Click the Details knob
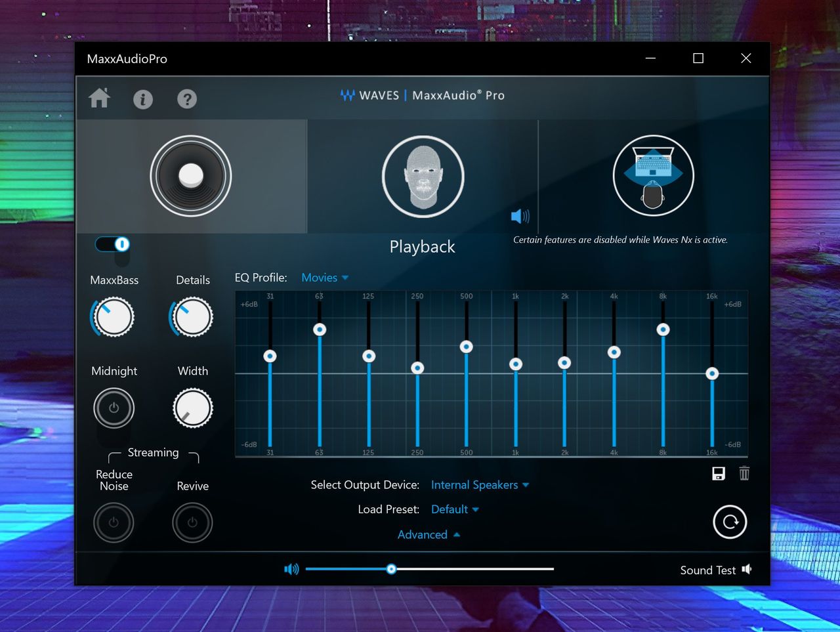 (192, 317)
